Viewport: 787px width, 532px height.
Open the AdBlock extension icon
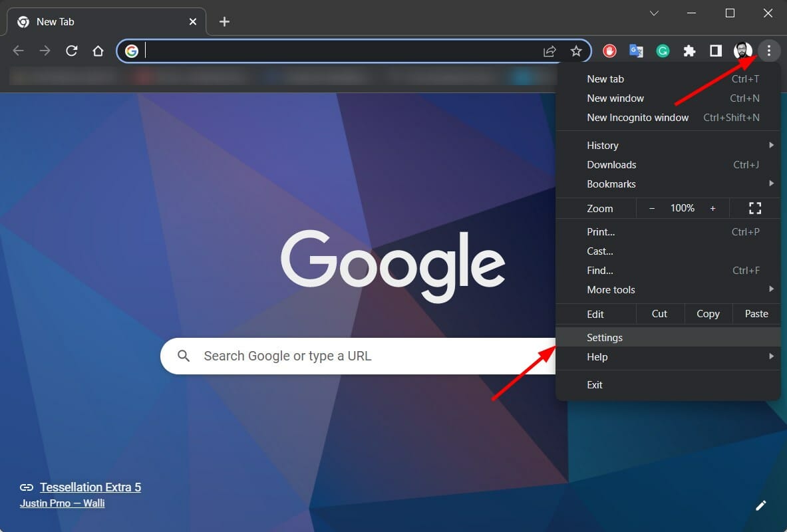(610, 51)
